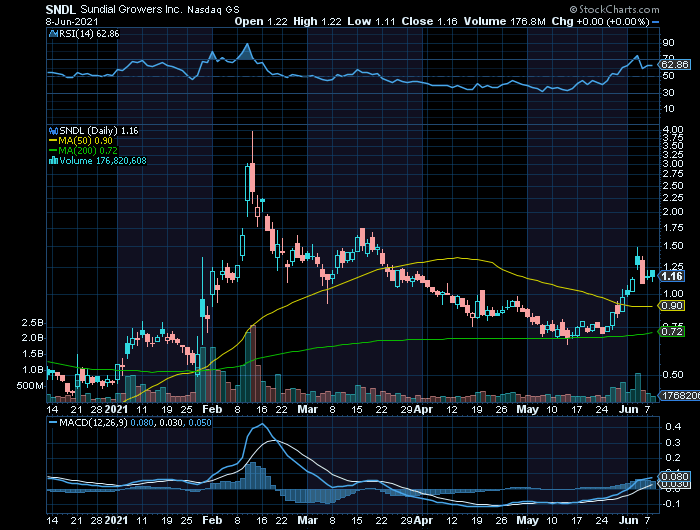Click the 0.4 level on the MACD axis
Image resolution: width=700 pixels, height=530 pixels.
(673, 427)
